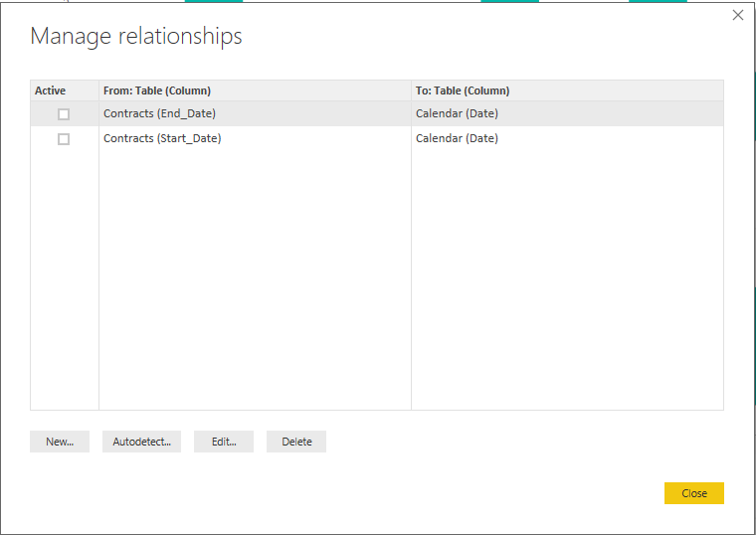Click Calendar (Date) in the Start_Date row

tap(457, 139)
